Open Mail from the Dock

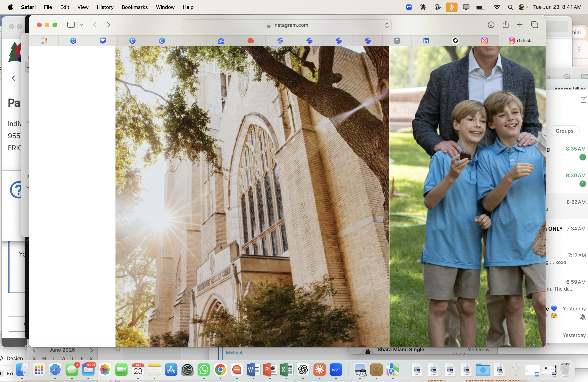pos(88,370)
